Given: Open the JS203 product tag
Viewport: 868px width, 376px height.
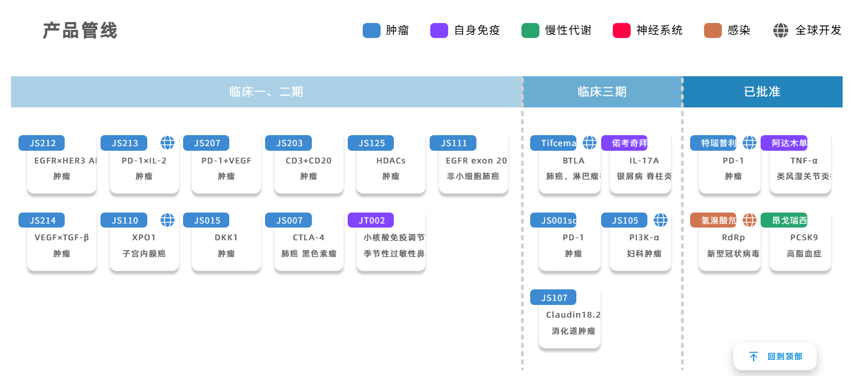Looking at the screenshot, I should tap(288, 143).
